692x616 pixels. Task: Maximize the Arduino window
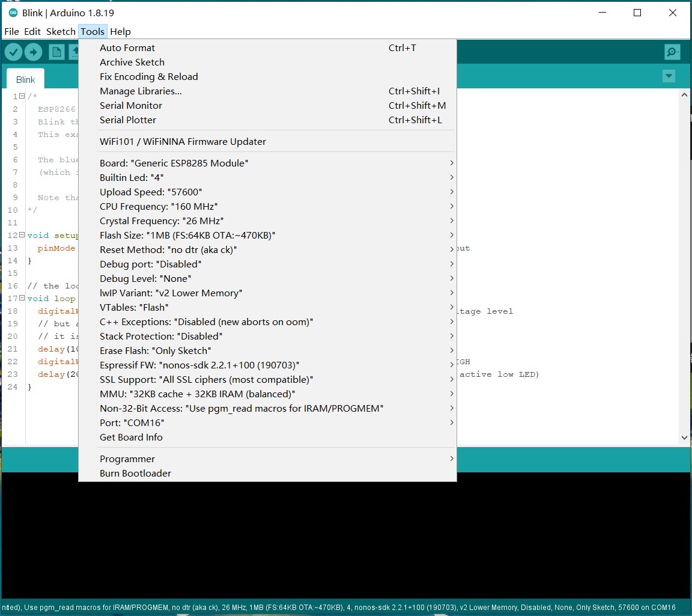pyautogui.click(x=637, y=13)
